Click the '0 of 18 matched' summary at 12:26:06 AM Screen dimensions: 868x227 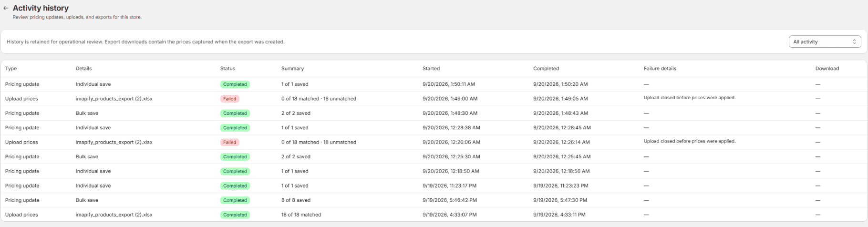pyautogui.click(x=319, y=142)
